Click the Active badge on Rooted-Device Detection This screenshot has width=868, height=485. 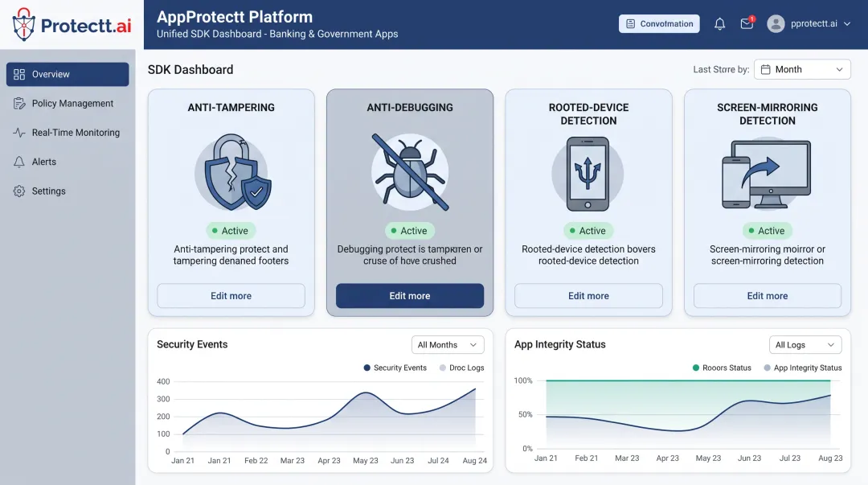(x=588, y=231)
